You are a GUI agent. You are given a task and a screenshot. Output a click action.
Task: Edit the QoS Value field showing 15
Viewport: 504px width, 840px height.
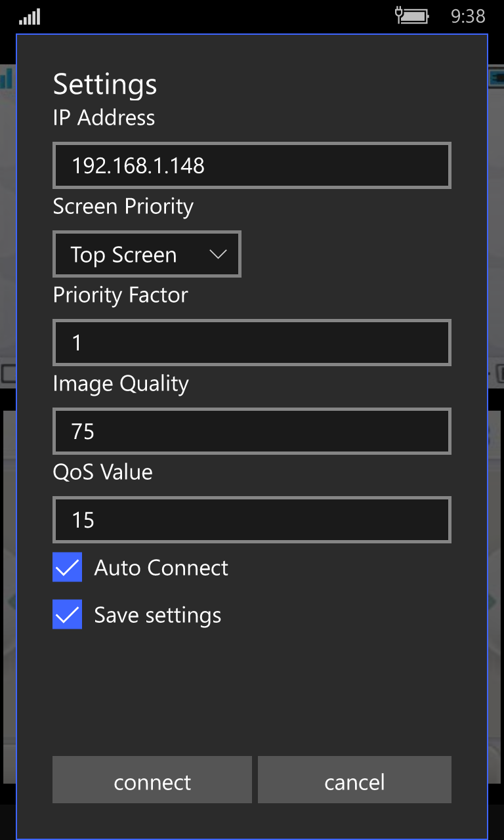(x=251, y=520)
